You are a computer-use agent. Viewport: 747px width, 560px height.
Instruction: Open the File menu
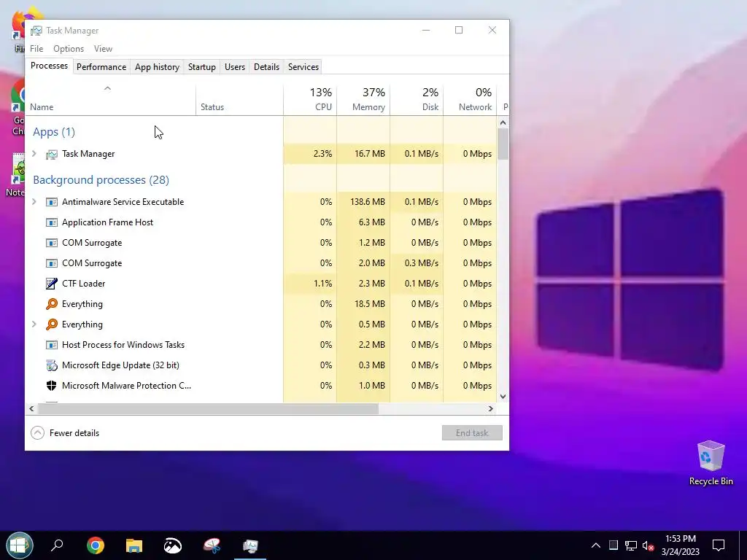tap(36, 49)
